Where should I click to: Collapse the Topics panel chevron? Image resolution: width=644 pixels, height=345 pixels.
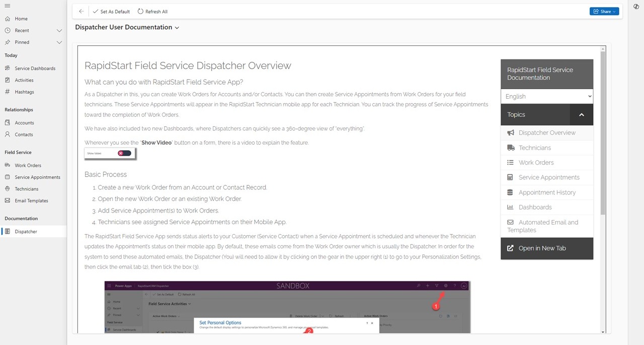pos(582,115)
